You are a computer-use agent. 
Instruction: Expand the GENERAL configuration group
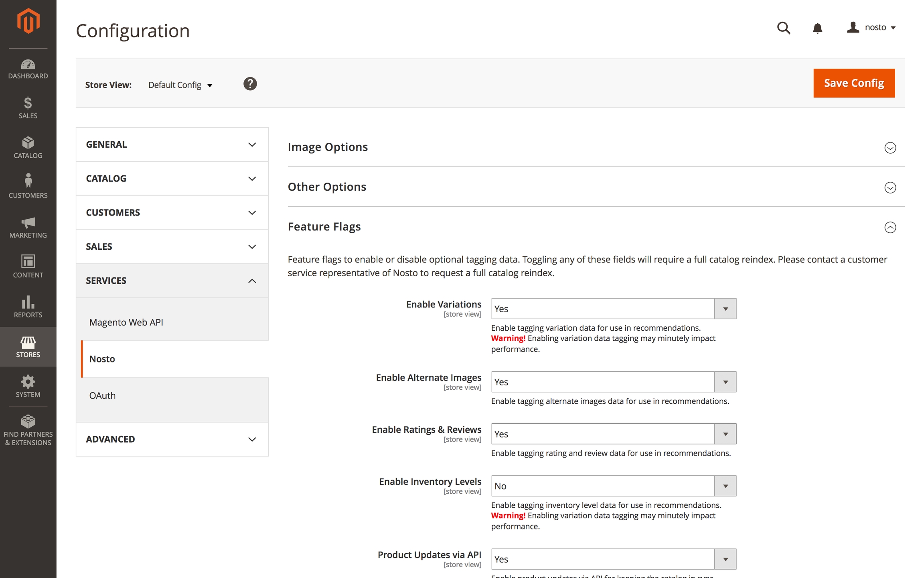coord(172,144)
